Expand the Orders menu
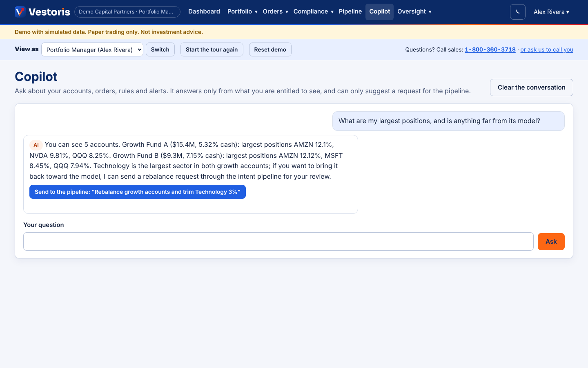The image size is (588, 368). pos(275,11)
